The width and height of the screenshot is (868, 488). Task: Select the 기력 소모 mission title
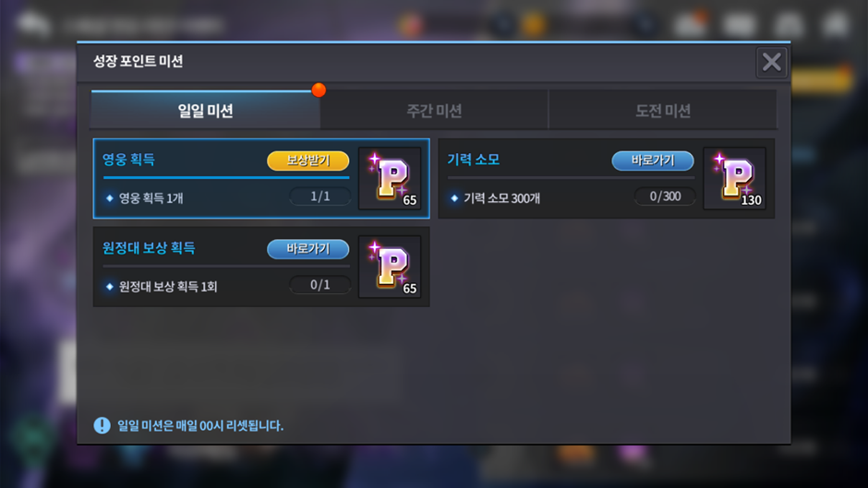(474, 160)
